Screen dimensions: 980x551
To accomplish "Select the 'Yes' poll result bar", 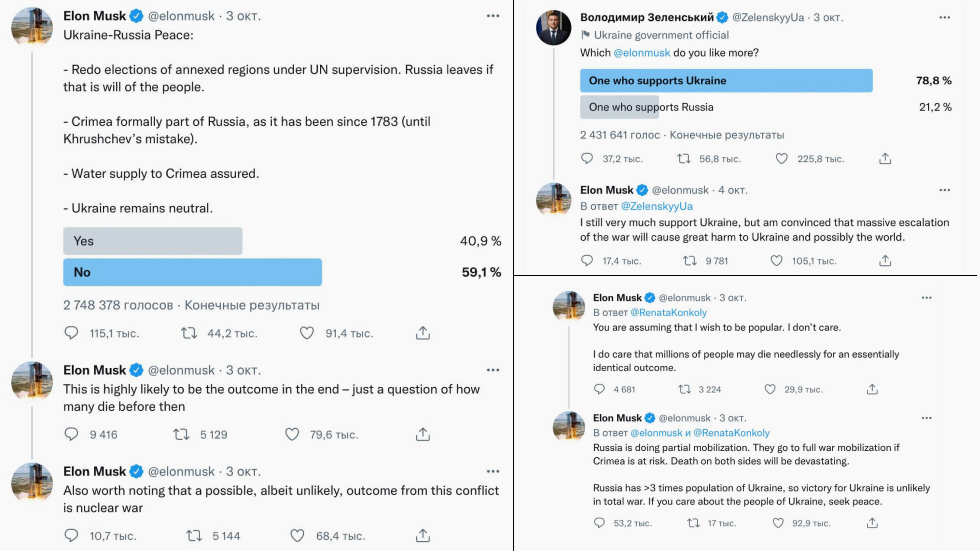I will click(152, 241).
